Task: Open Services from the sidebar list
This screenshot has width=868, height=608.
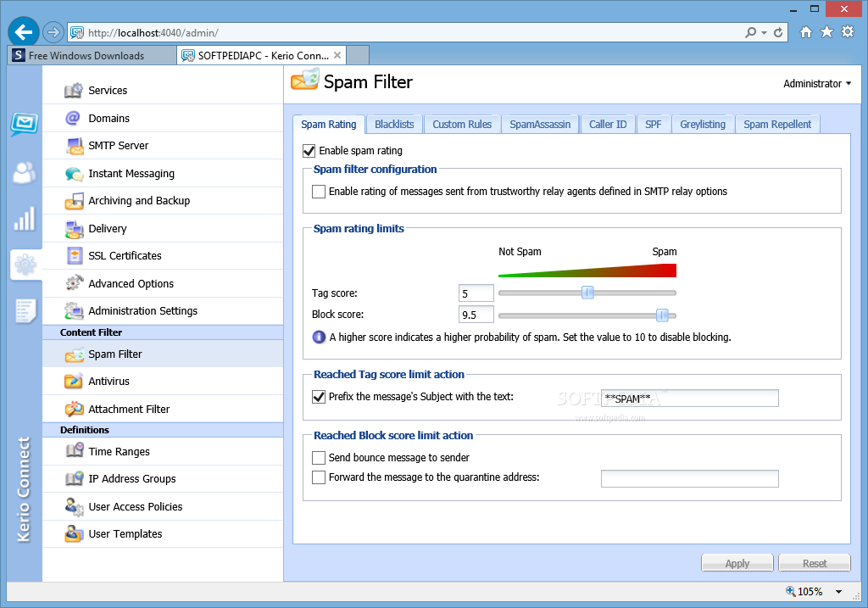Action: (163, 90)
